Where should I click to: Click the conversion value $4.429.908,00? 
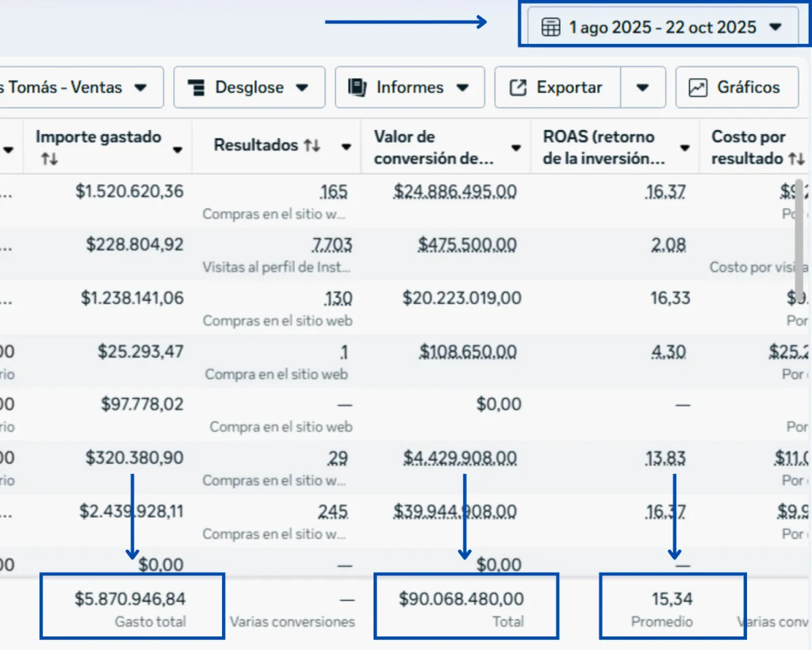click(x=460, y=458)
